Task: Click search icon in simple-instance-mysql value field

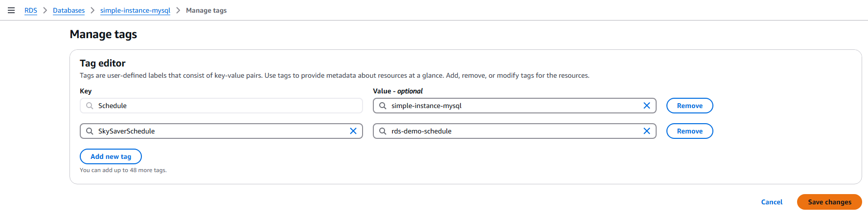Action: point(383,106)
